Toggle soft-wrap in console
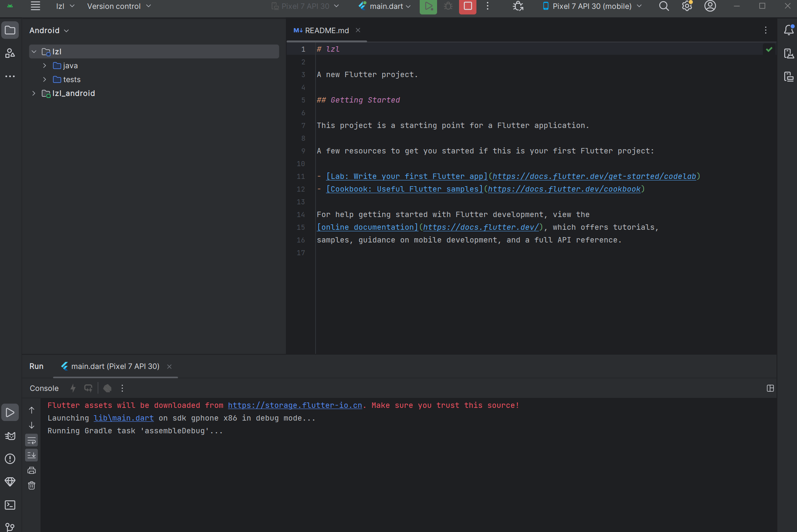Screen dimensions: 797x532 click(32, 440)
